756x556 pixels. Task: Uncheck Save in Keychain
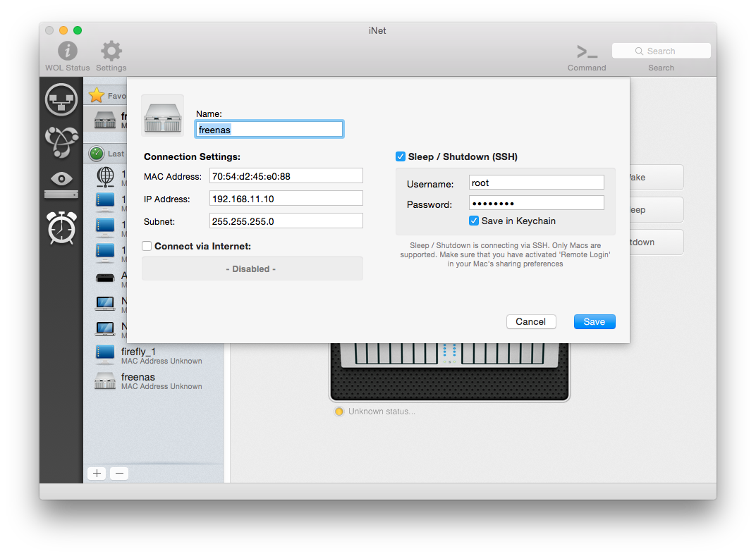pyautogui.click(x=474, y=221)
